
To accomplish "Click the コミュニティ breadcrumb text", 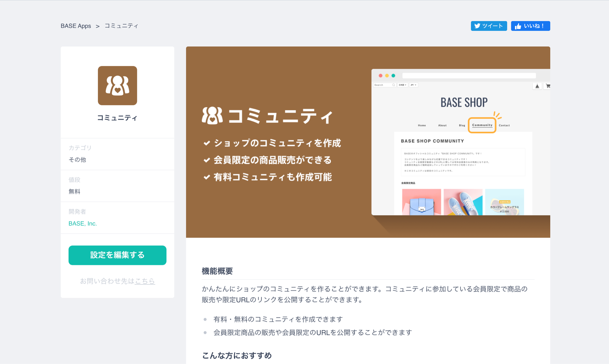I will coord(122,26).
